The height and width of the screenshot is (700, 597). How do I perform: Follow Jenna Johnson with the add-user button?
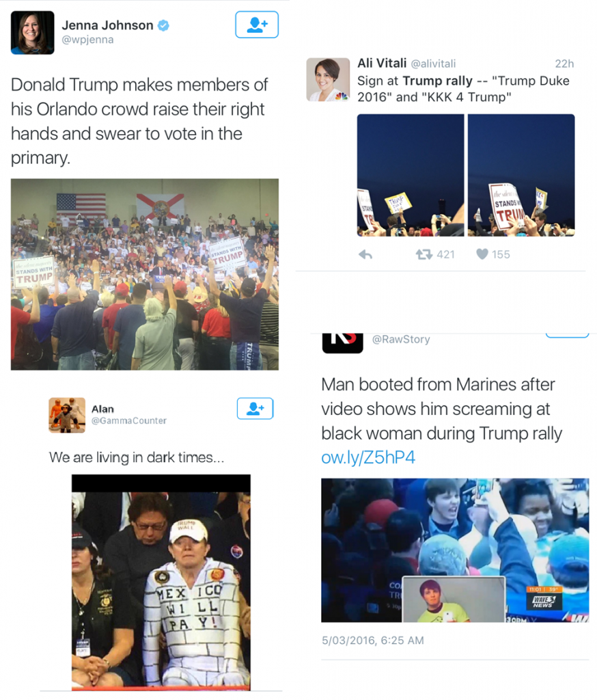[x=257, y=25]
